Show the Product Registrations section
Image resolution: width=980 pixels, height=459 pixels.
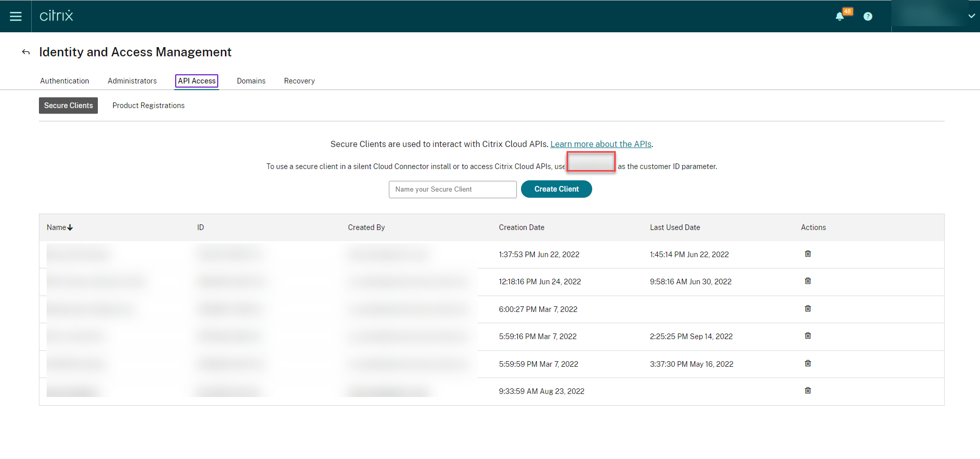[149, 106]
